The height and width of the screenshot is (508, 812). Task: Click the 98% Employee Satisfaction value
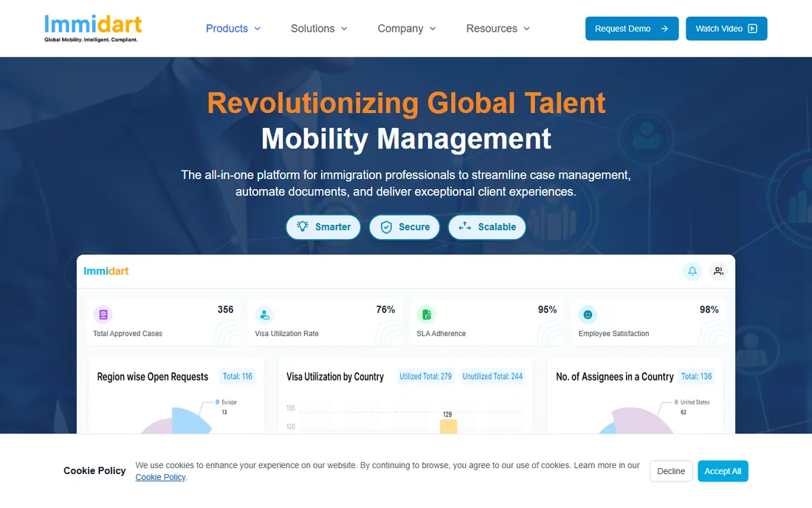pos(709,309)
